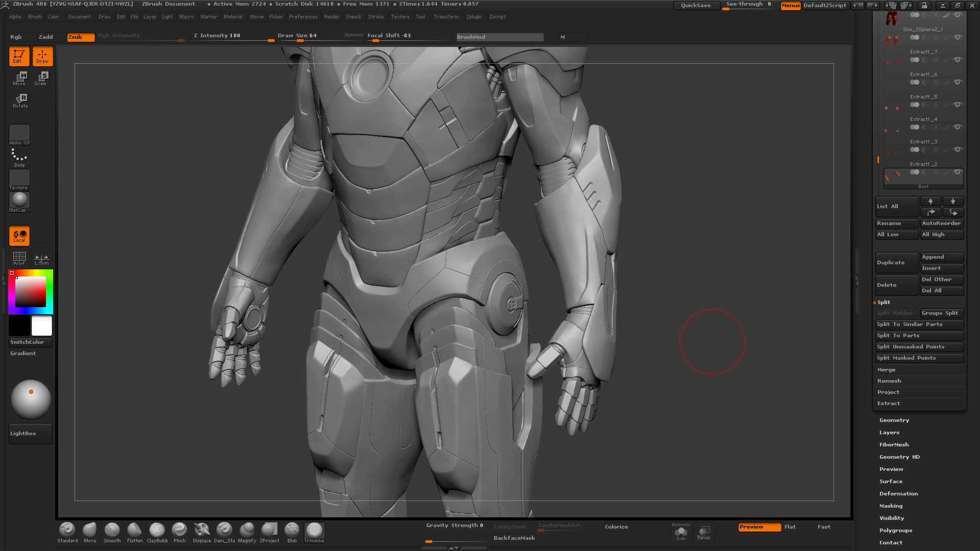Pick a color in the color picker
980x551 pixels.
(x=31, y=292)
